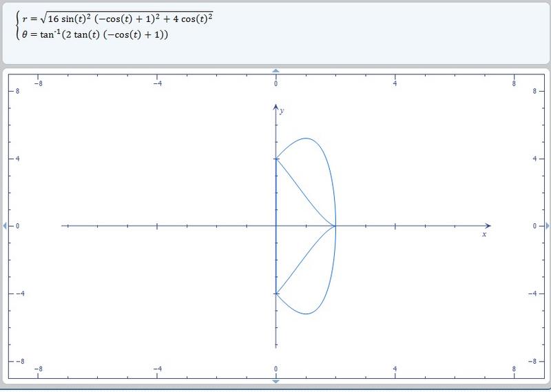The width and height of the screenshot is (551, 392).
Task: Click the x axis label
Action: click(484, 235)
